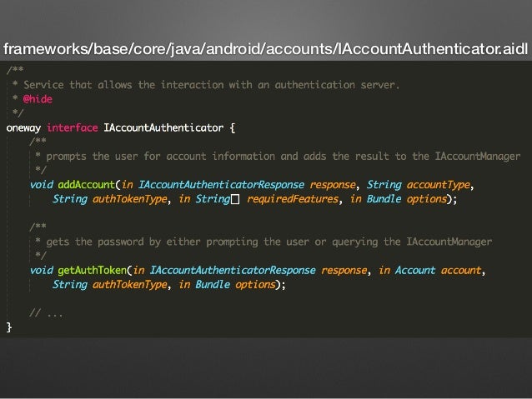Click 'IAccountAuthenticatorResponse' in getAuthToken line
The height and width of the screenshot is (399, 532).
point(233,270)
